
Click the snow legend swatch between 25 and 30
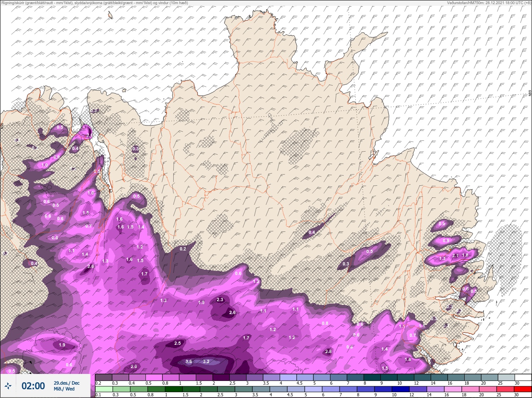(506, 377)
